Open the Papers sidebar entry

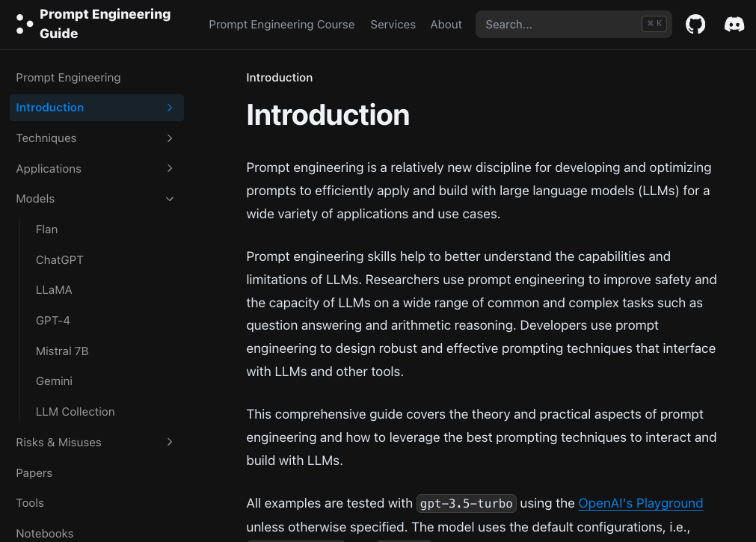click(x=34, y=473)
